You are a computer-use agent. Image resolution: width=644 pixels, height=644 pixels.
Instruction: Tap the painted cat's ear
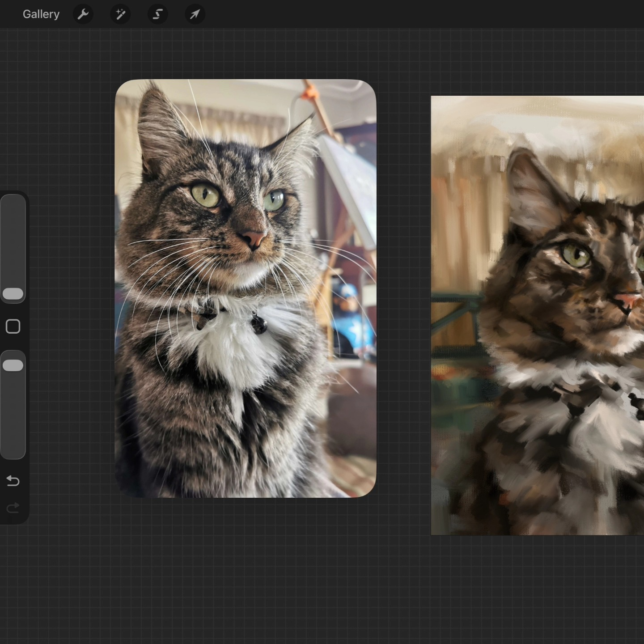[532, 188]
